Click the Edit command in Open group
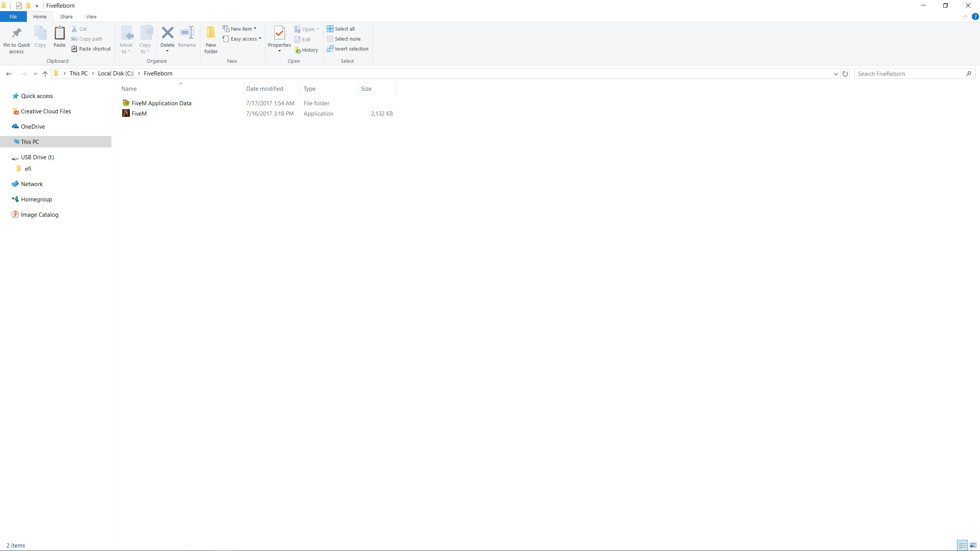This screenshot has height=551, width=980. click(303, 39)
